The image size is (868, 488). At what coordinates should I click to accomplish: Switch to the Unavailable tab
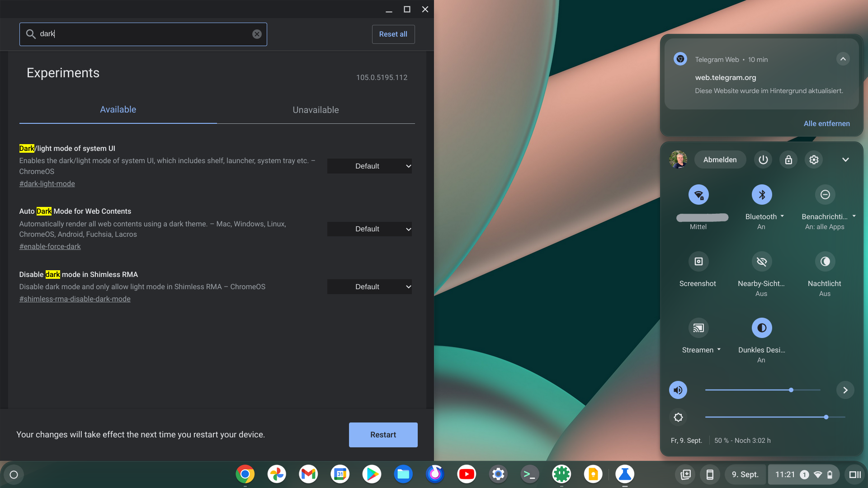pyautogui.click(x=316, y=110)
